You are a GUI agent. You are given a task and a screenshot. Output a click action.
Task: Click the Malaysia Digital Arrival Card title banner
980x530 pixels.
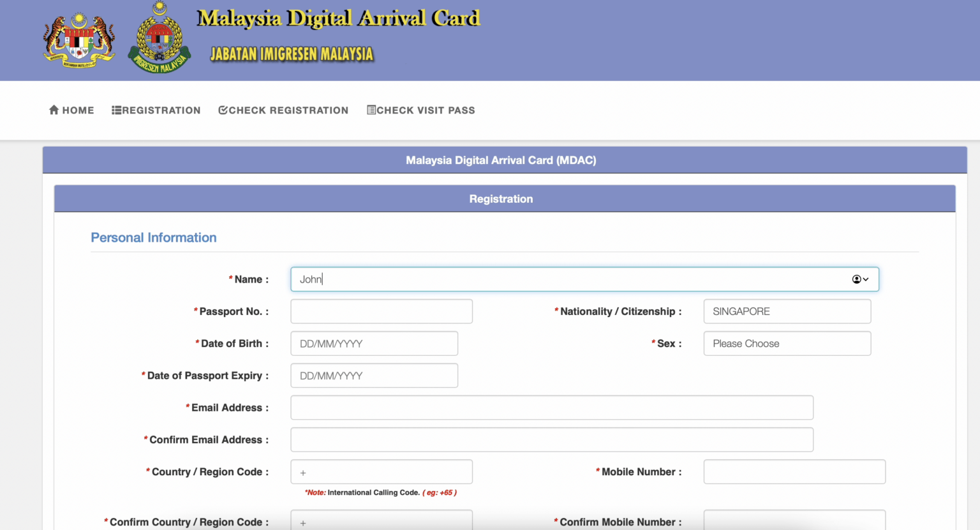pyautogui.click(x=339, y=17)
